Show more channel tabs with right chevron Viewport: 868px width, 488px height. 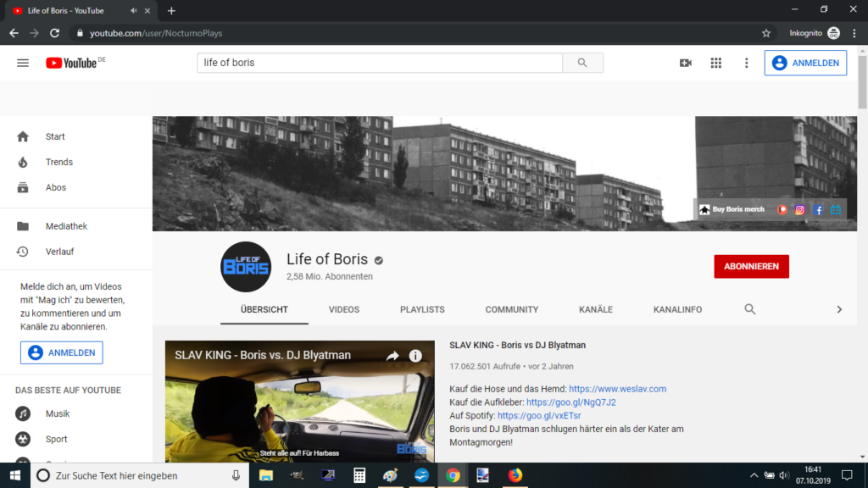click(x=839, y=309)
